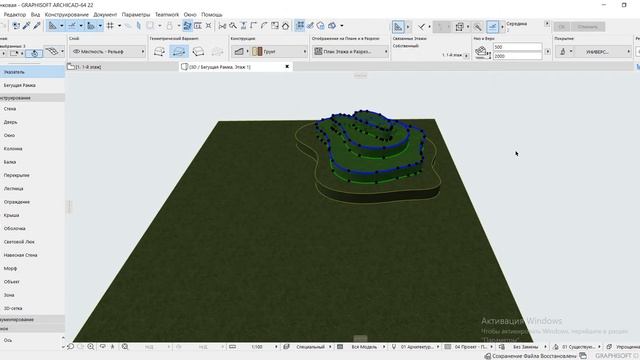Toggle the guide lines triangle icon
Image resolution: width=640 pixels, height=360 pixels.
tap(53, 26)
